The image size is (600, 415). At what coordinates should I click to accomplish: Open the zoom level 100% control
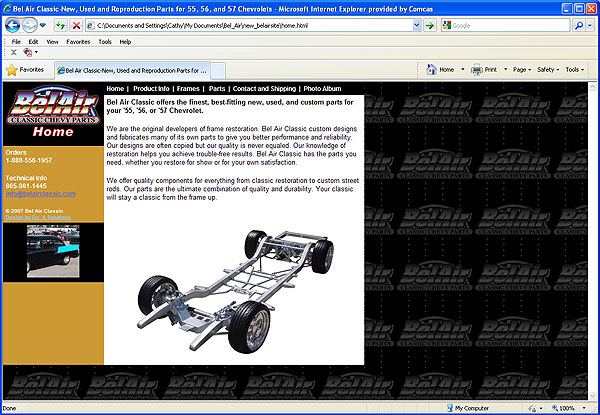[x=568, y=408]
